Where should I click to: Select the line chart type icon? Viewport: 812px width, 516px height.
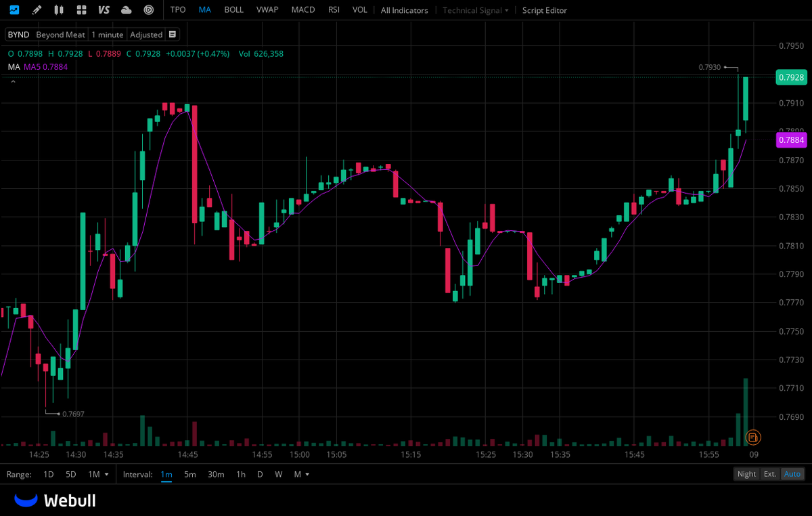(x=14, y=10)
